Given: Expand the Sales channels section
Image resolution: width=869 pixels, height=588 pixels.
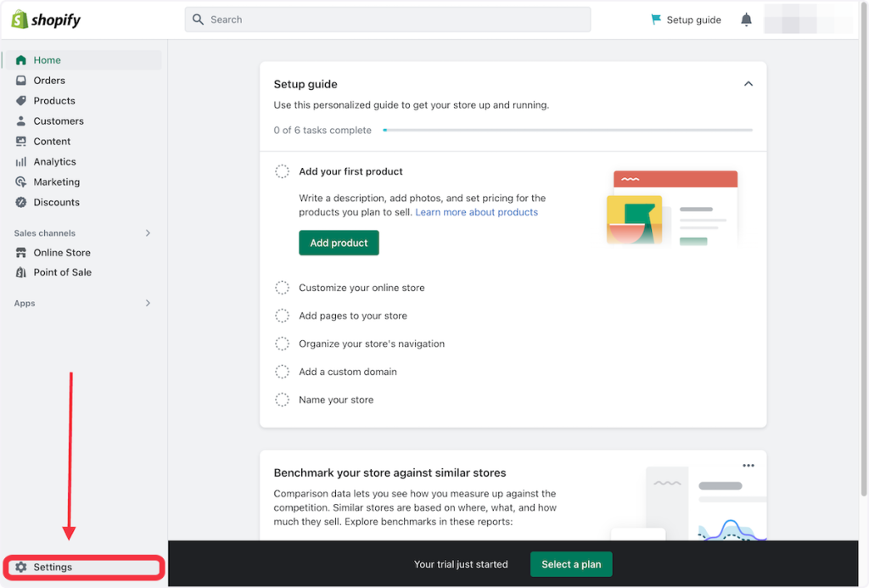Looking at the screenshot, I should (148, 233).
